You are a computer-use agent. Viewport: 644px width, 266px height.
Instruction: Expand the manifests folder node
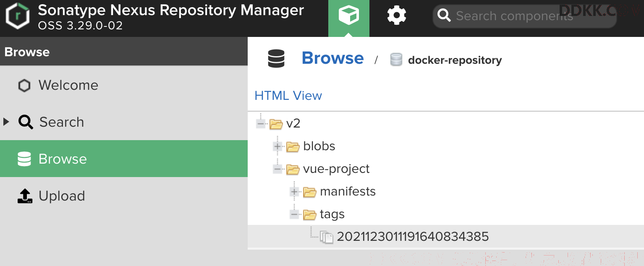[x=294, y=192]
